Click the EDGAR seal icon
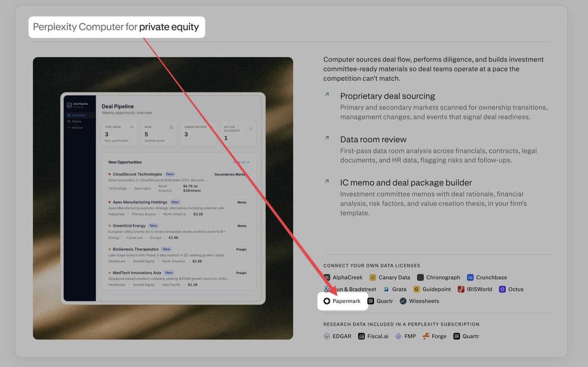The height and width of the screenshot is (367, 588). pyautogui.click(x=327, y=336)
